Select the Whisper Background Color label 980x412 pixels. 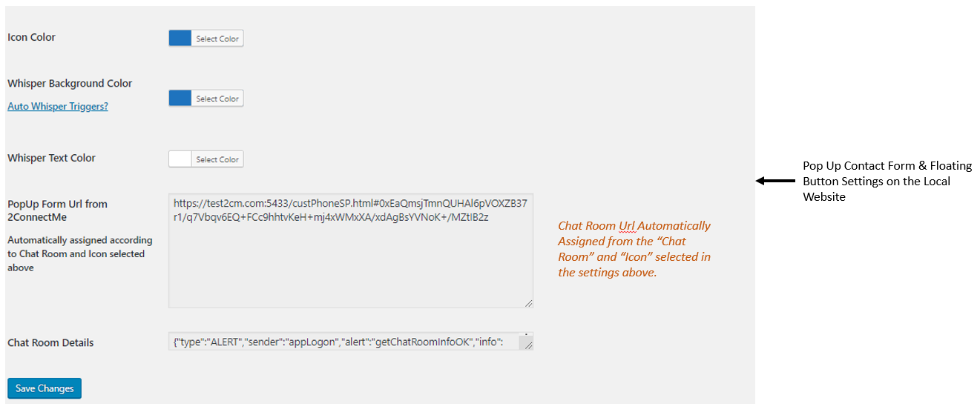click(70, 84)
